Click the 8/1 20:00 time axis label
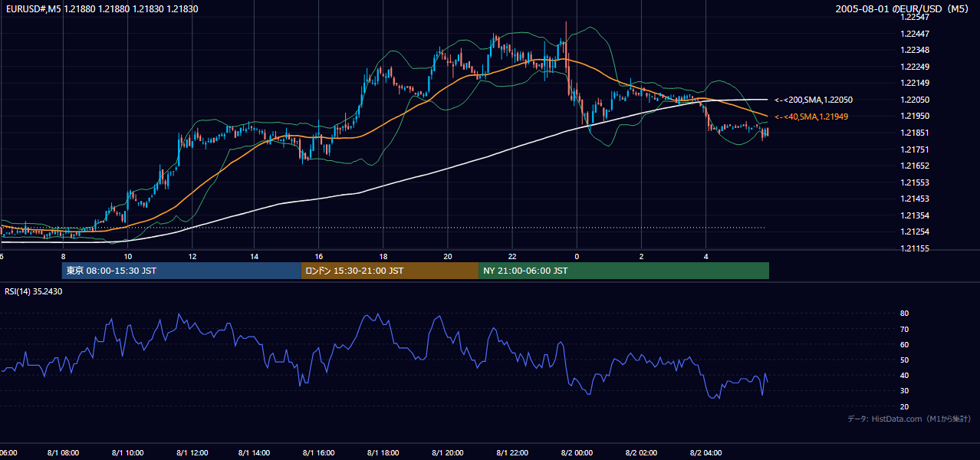 448,453
